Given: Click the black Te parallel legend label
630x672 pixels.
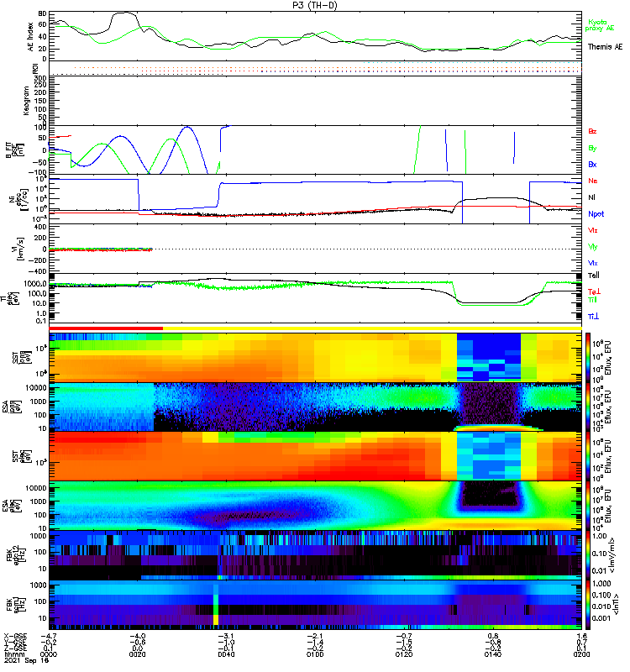Looking at the screenshot, I should [594, 276].
